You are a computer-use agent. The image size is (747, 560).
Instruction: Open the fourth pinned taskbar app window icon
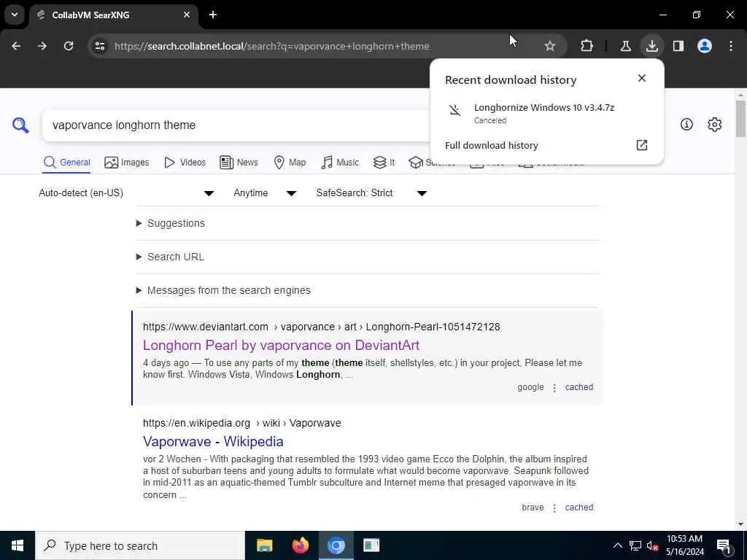click(371, 545)
